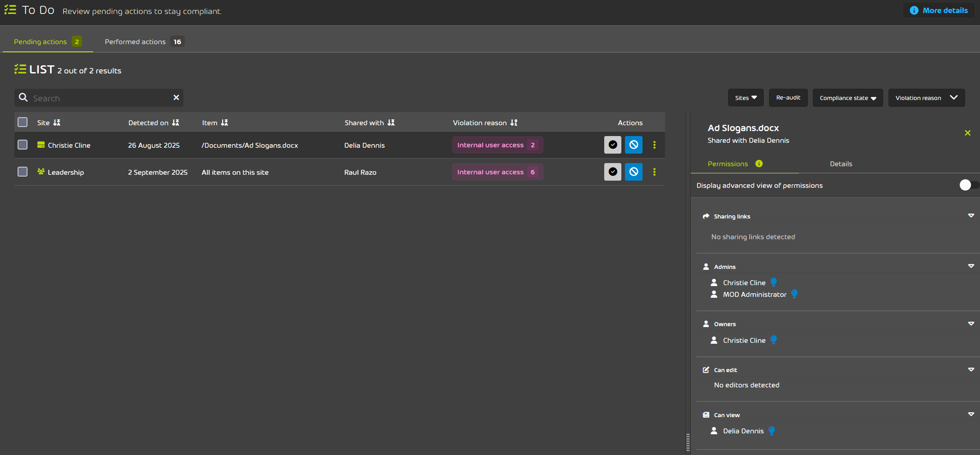Block the Leadership site violation
This screenshot has height=455, width=980.
click(x=634, y=172)
